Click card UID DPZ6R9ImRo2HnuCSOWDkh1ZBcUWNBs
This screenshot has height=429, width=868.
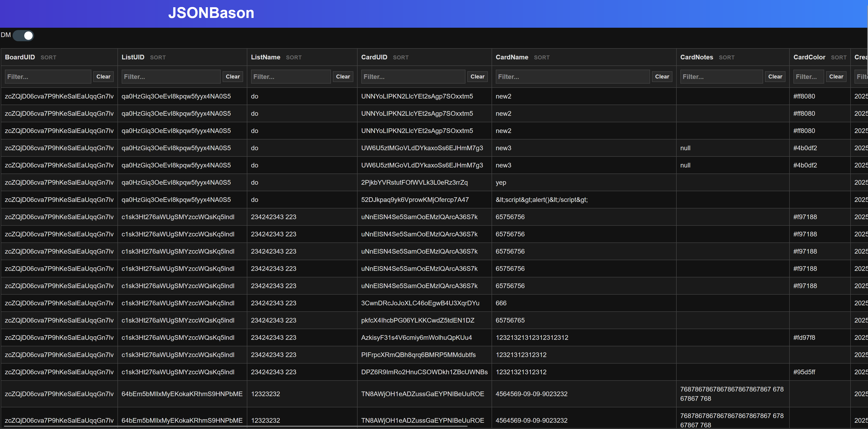pos(424,372)
